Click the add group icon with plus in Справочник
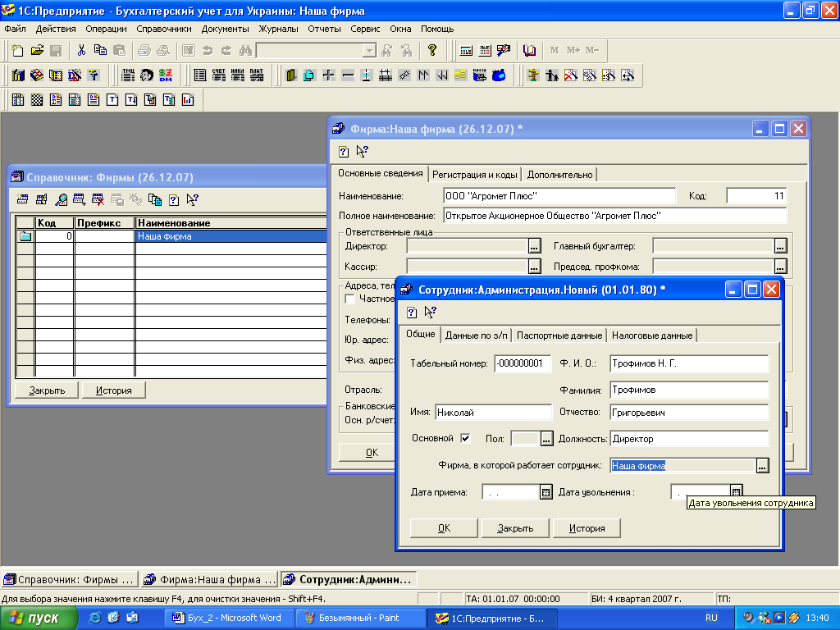840x630 pixels. coord(80,199)
